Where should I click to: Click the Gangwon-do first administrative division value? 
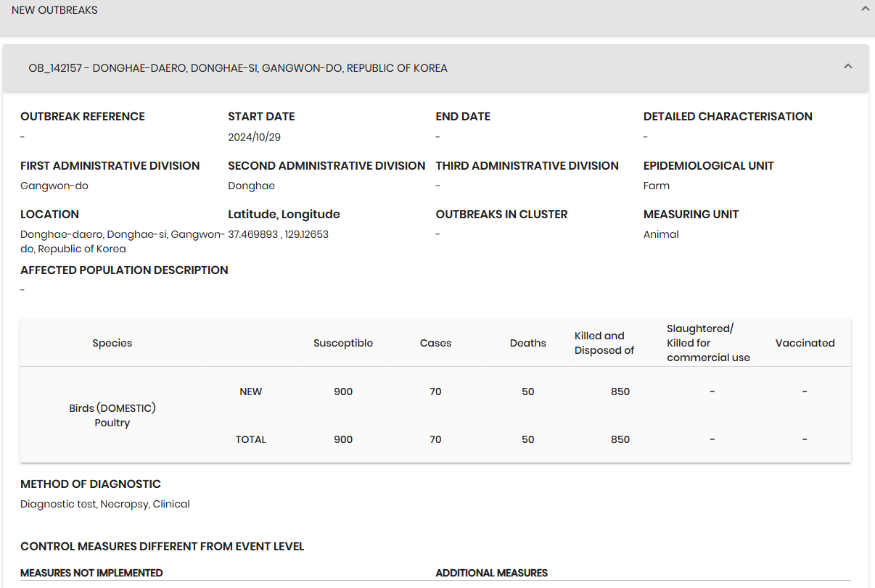(x=54, y=186)
